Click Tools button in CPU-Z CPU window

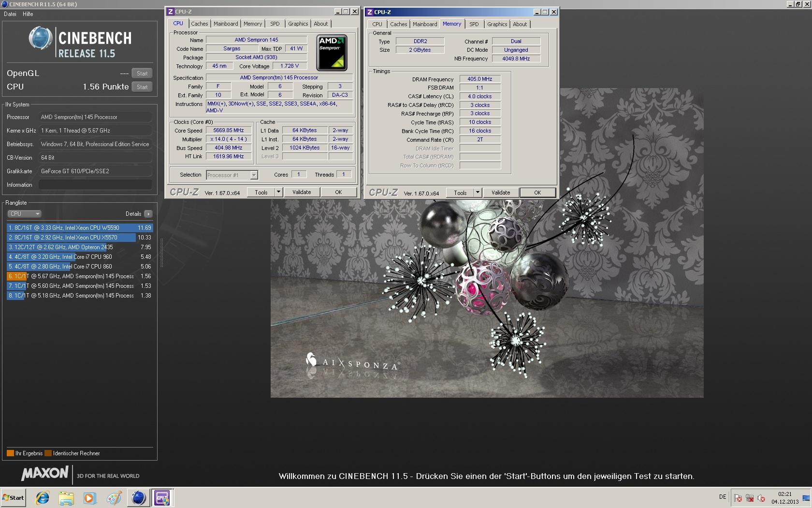tap(261, 192)
